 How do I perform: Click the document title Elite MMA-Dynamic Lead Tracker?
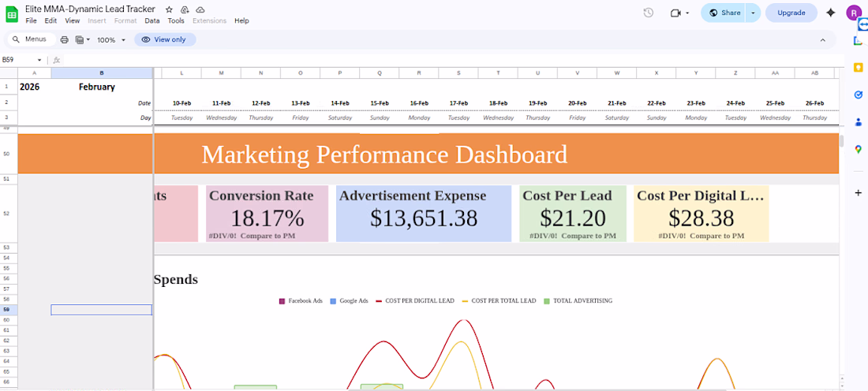point(90,9)
